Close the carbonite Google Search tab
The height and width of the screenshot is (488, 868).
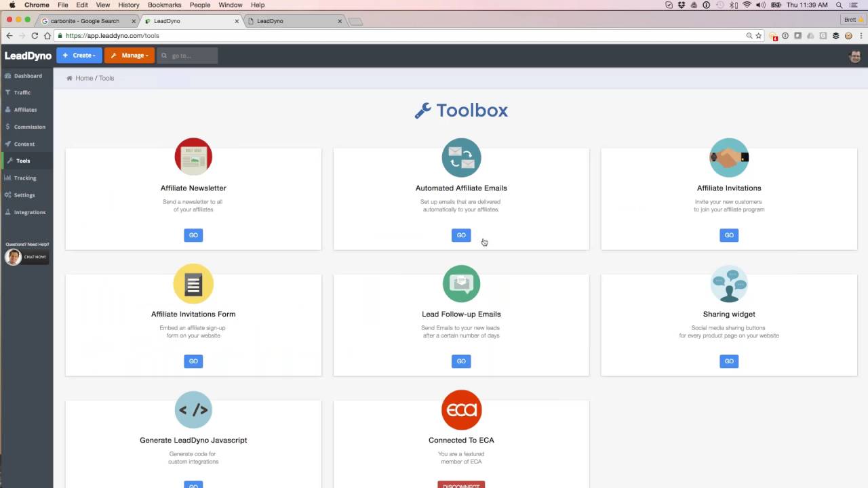134,21
